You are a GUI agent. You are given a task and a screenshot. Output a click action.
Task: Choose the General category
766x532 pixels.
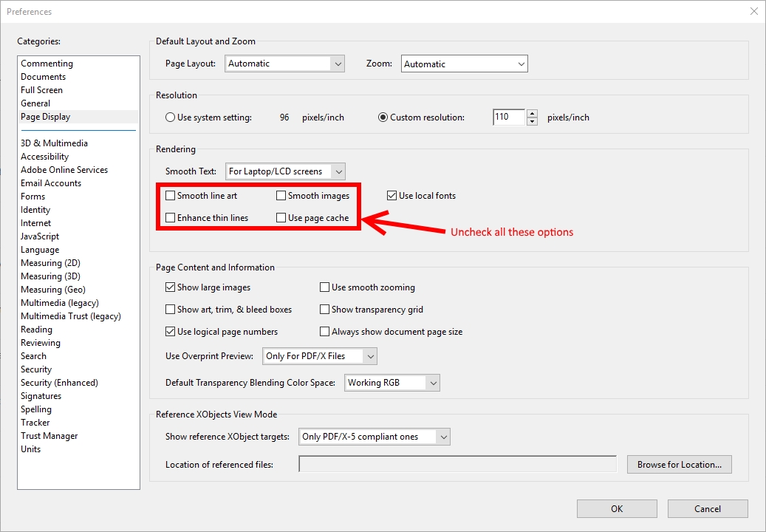pyautogui.click(x=35, y=103)
